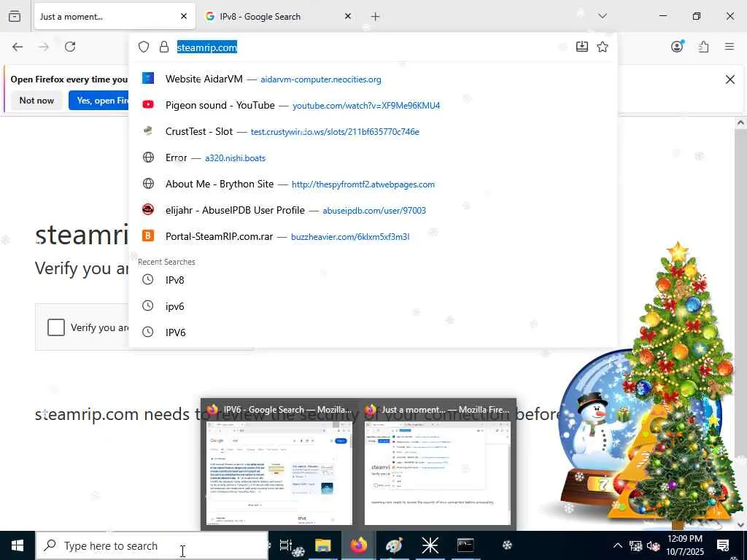This screenshot has height=560, width=747.
Task: Click the Not now button
Action: [x=36, y=101]
